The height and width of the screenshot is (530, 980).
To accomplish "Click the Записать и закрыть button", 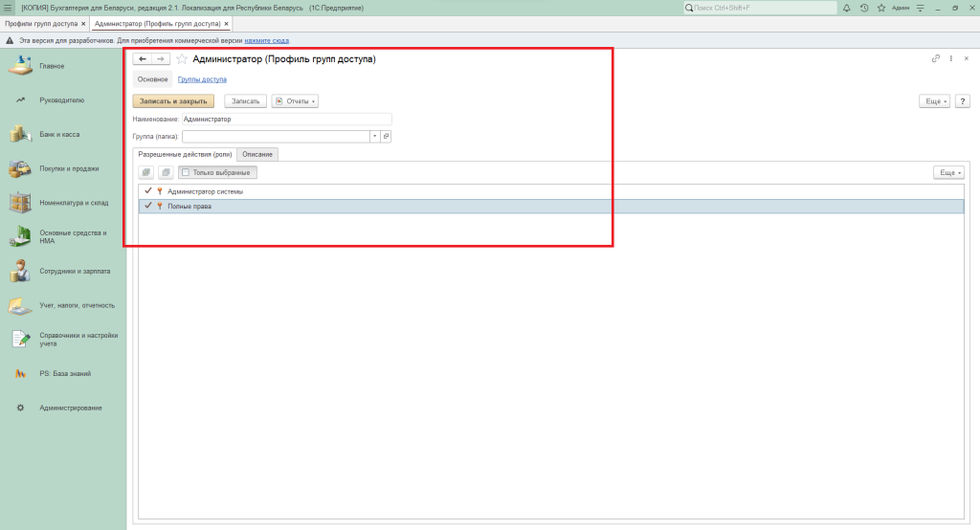I will click(173, 100).
